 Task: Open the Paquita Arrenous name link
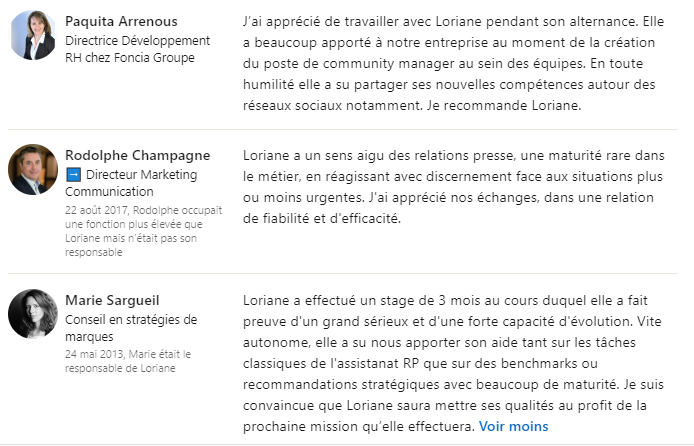121,20
